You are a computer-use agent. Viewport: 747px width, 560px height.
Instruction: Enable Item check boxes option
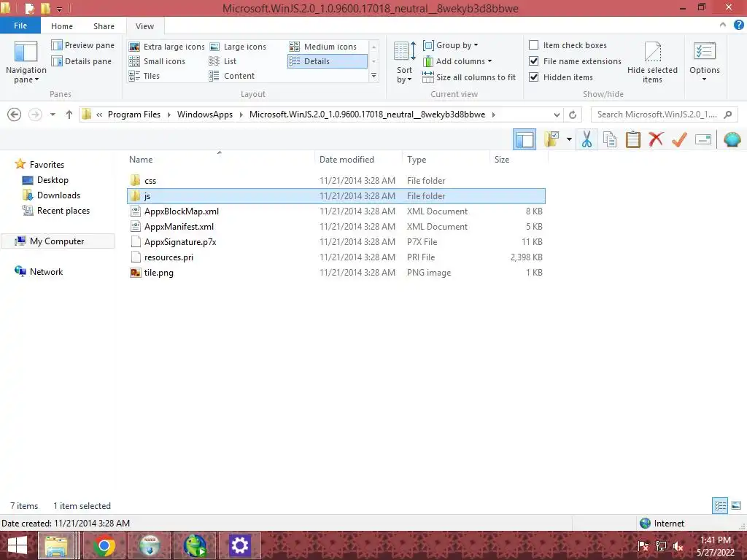pos(533,44)
